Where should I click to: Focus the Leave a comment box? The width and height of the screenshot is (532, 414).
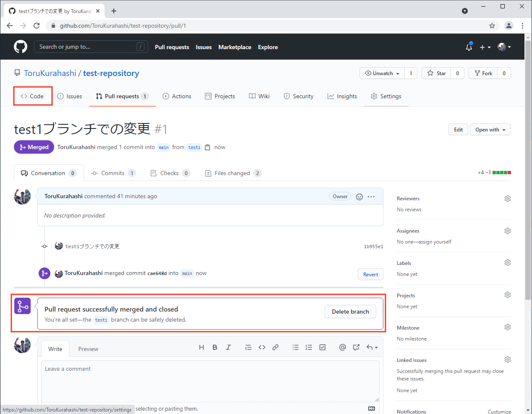click(x=210, y=381)
